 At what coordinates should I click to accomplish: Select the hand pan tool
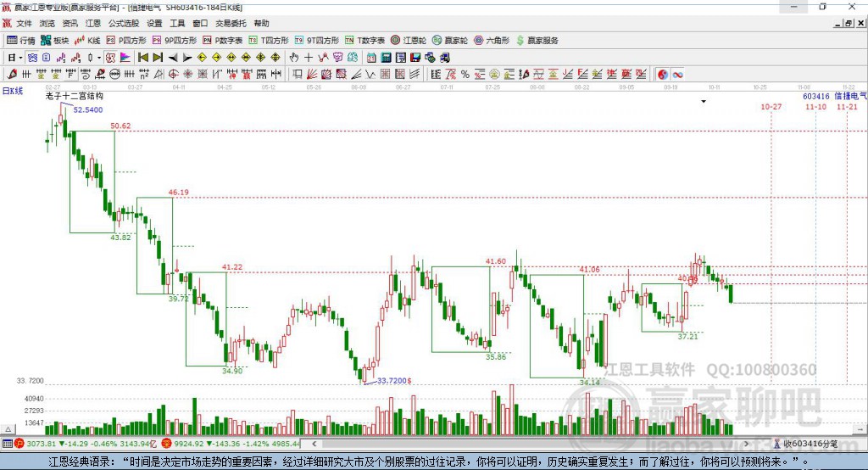294,58
